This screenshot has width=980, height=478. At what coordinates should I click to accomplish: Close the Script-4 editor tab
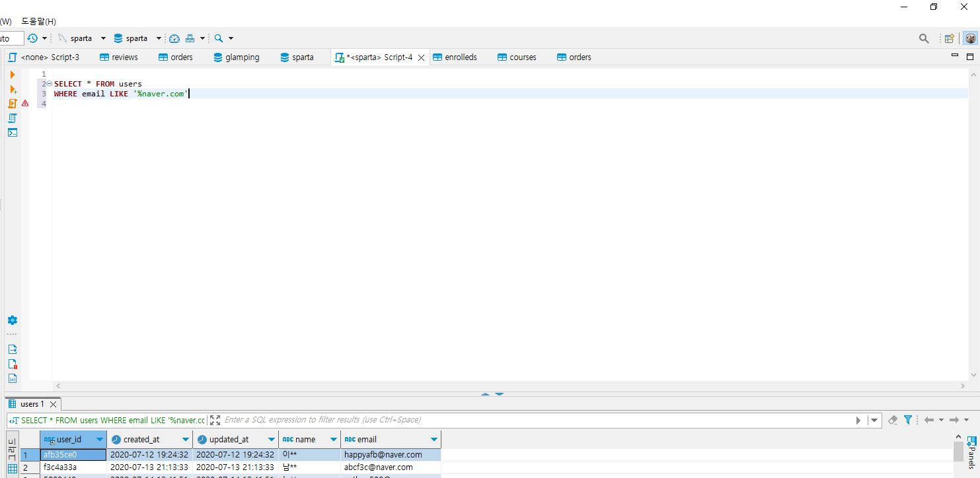click(x=421, y=57)
